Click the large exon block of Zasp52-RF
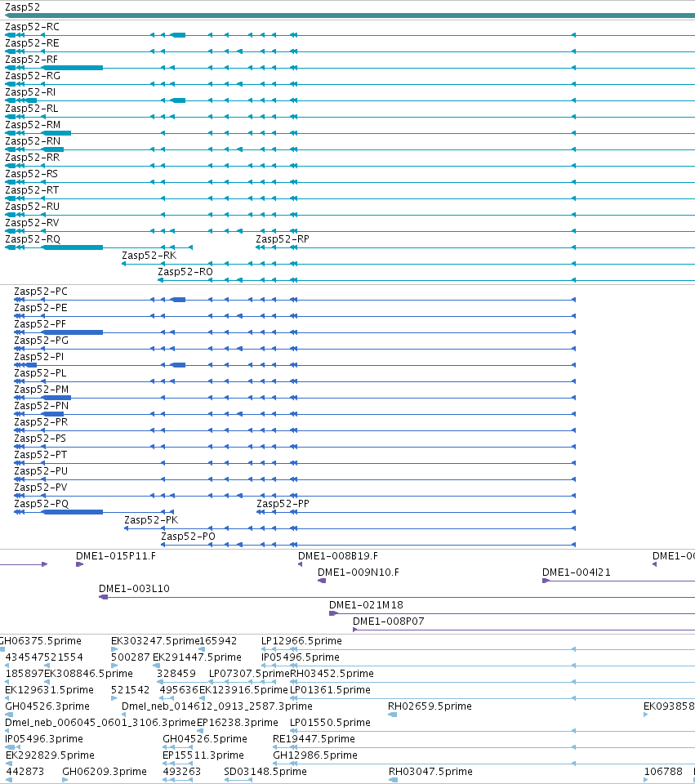This screenshot has width=695, height=784. click(73, 68)
